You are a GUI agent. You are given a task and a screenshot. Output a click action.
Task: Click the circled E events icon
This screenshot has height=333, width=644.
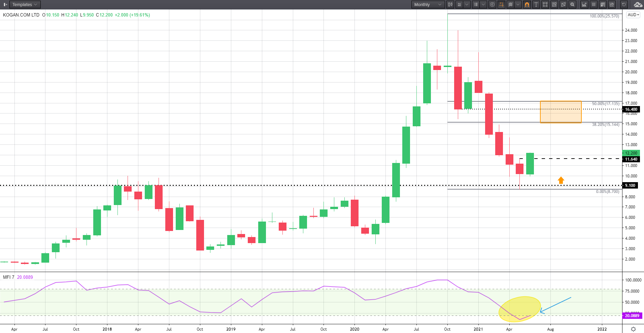pos(492,4)
